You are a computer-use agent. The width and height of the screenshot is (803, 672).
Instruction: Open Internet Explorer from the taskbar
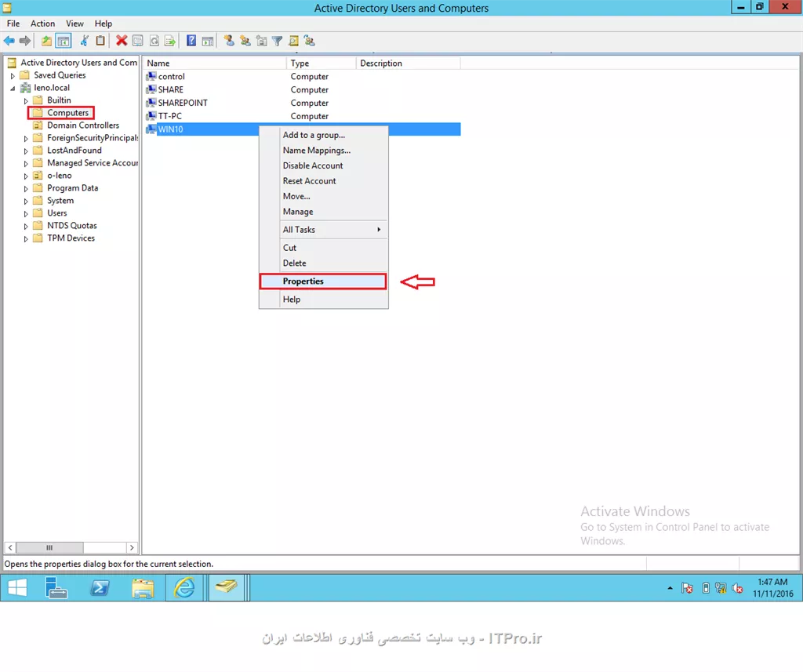[x=184, y=587]
